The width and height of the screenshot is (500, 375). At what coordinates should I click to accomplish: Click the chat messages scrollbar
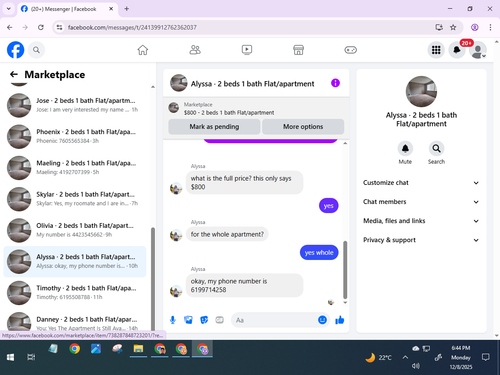[345, 270]
